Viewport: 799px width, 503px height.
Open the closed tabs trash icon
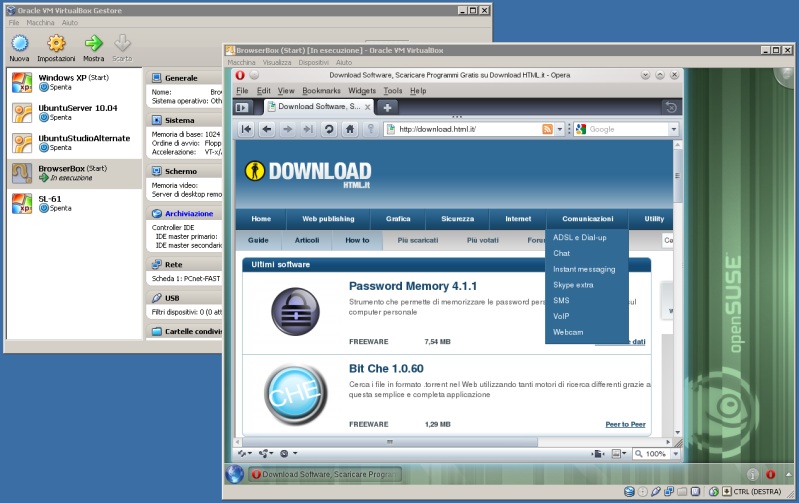point(671,107)
